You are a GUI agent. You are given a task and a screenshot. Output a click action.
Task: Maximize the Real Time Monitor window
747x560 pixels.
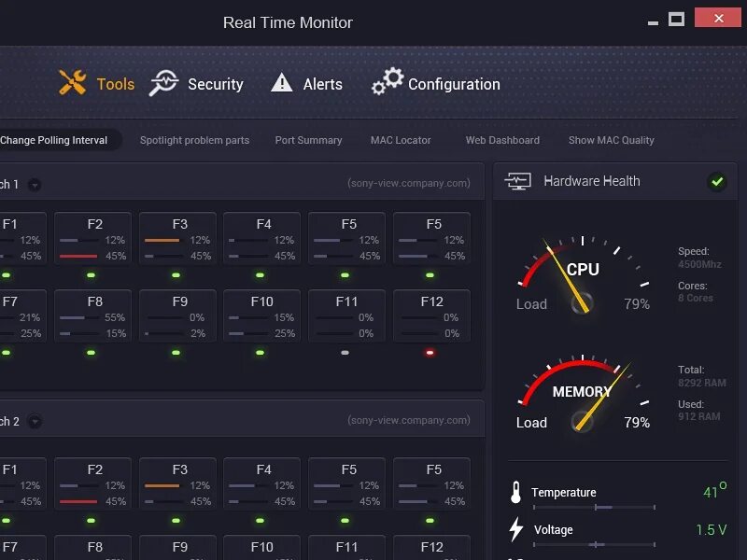tap(676, 20)
